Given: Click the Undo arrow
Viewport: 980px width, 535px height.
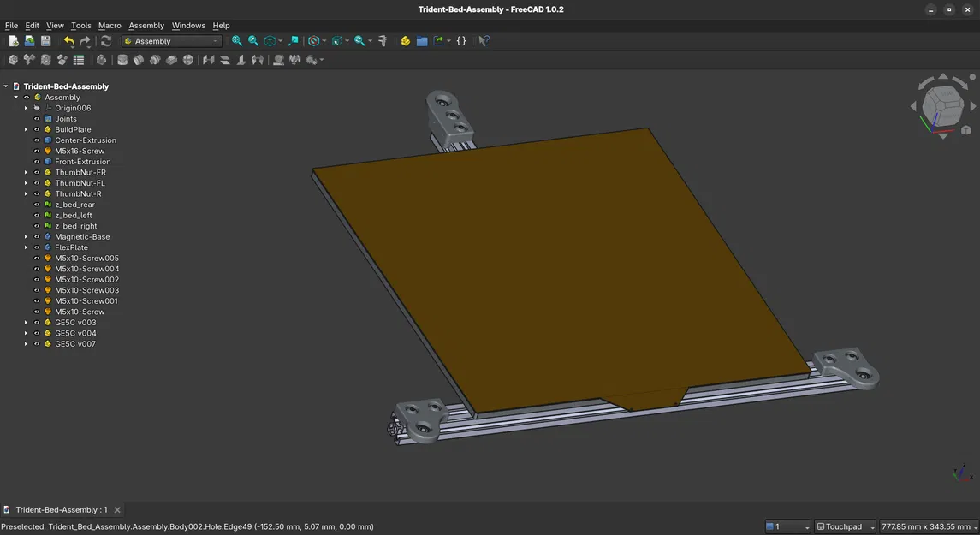Looking at the screenshot, I should pyautogui.click(x=68, y=40).
